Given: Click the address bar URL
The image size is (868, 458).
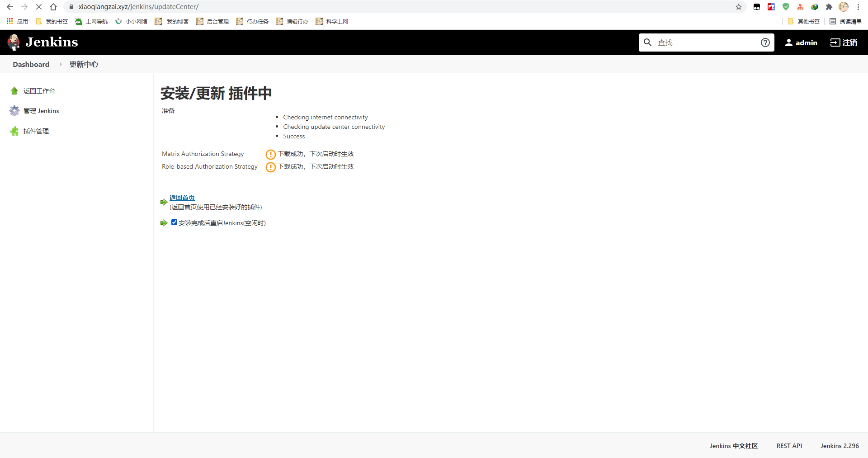Looking at the screenshot, I should 138,7.
